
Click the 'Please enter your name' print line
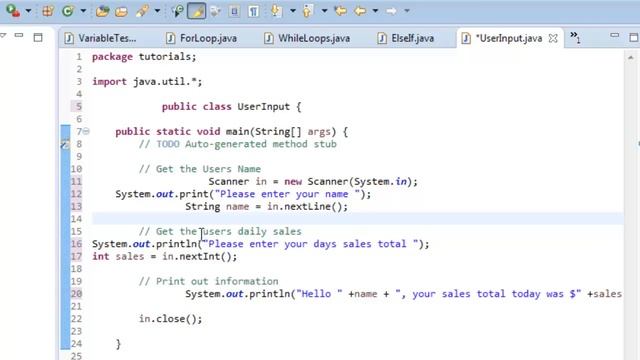[243, 194]
